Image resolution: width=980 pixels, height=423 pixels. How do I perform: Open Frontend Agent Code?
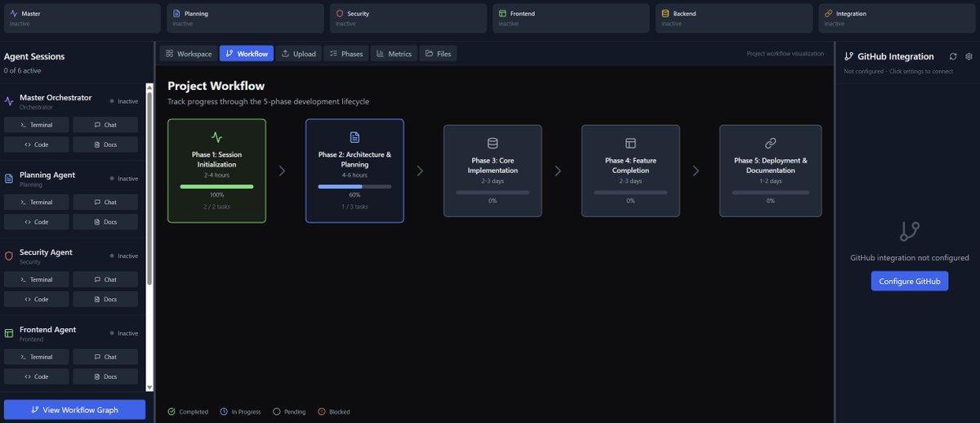[36, 376]
